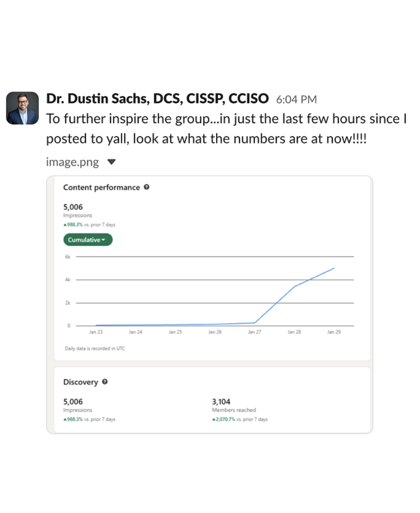
Task: Click the 3,104 Members reached figure
Action: coord(221,402)
